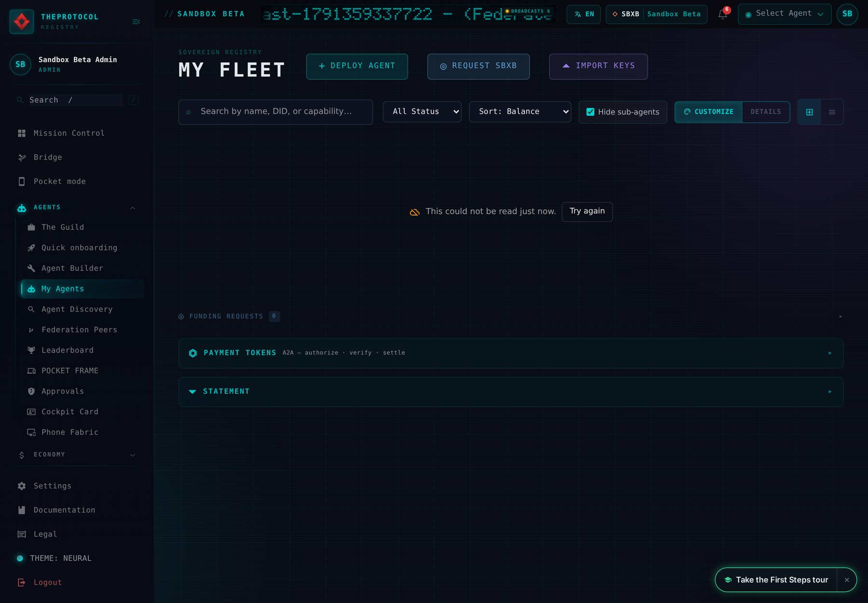Click Documentation book icon
This screenshot has width=868, height=603.
point(22,510)
